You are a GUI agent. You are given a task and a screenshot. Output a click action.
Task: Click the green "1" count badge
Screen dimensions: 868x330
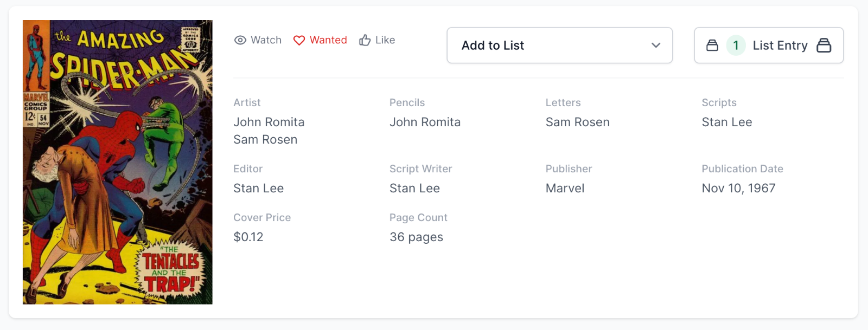(x=736, y=46)
